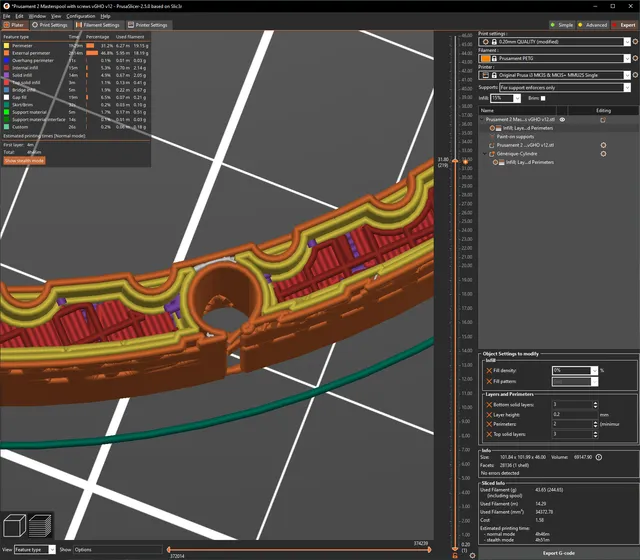Open the Supports dropdown
Screen dimensions: 640x560
(627, 87)
